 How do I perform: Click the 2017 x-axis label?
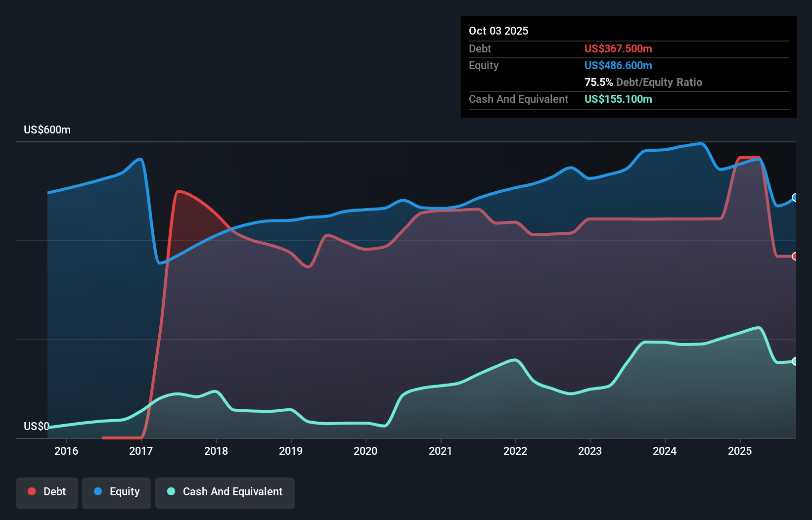141,451
